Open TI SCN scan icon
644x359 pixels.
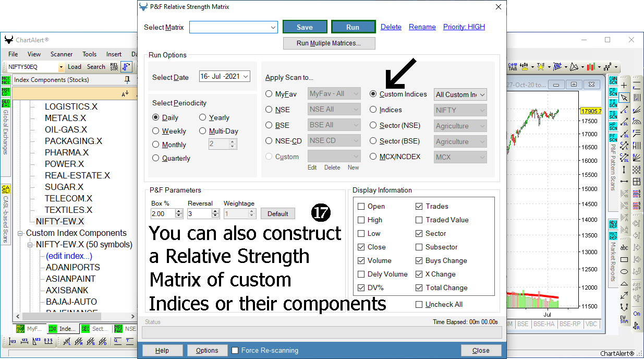click(613, 103)
